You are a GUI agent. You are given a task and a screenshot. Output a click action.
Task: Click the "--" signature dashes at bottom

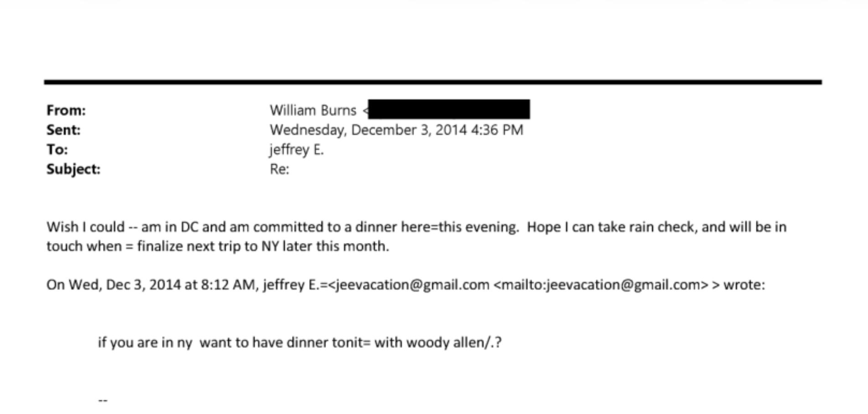pyautogui.click(x=103, y=400)
